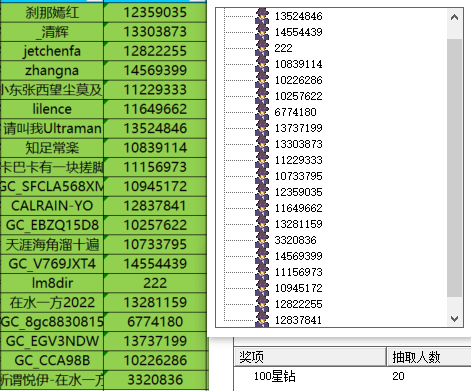
Task: Select tree entry 10839114
Action: [x=298, y=64]
